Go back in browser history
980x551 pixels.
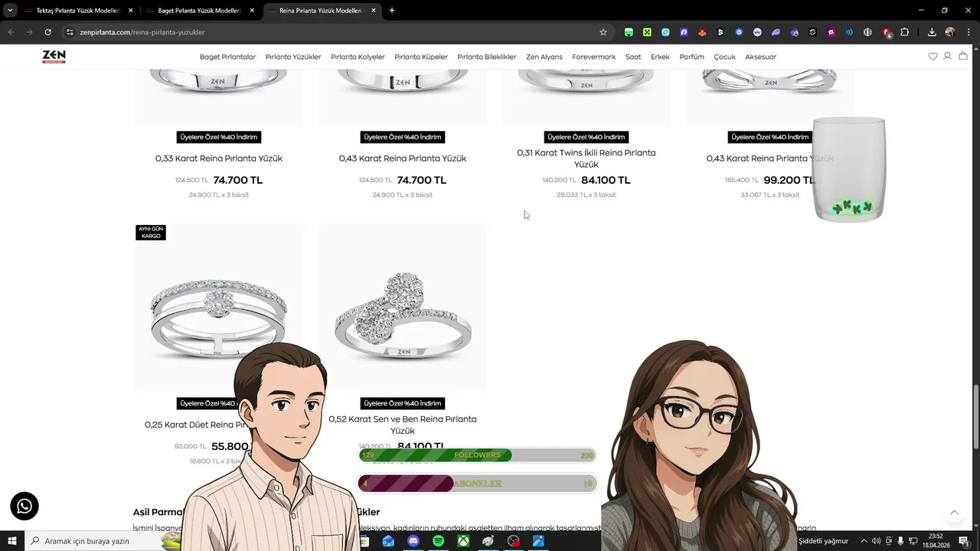click(11, 32)
